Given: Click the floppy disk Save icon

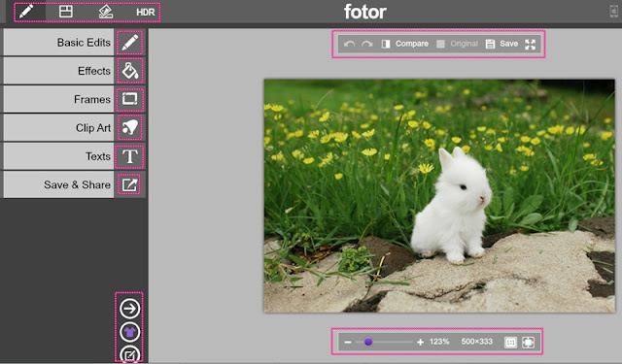Looking at the screenshot, I should (490, 44).
